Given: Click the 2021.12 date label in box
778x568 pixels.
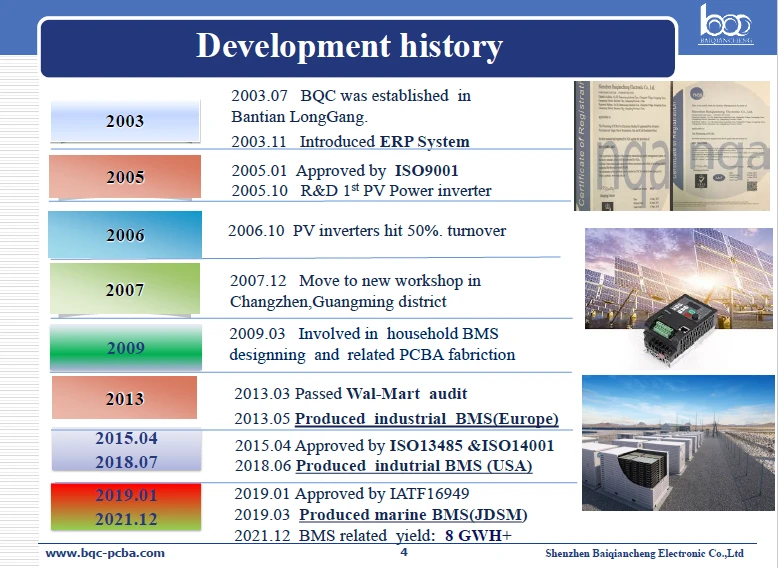Looking at the screenshot, I should point(126,519).
